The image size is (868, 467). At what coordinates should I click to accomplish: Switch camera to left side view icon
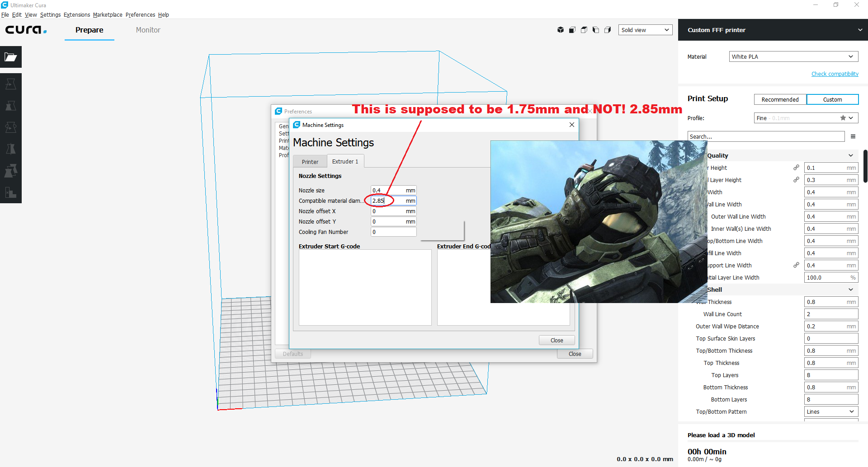tap(596, 30)
